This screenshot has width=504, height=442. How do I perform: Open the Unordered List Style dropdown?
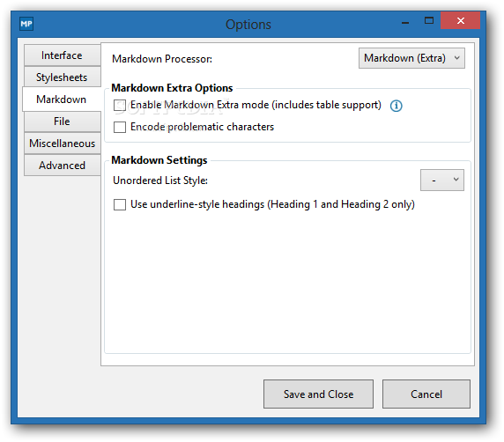click(442, 180)
